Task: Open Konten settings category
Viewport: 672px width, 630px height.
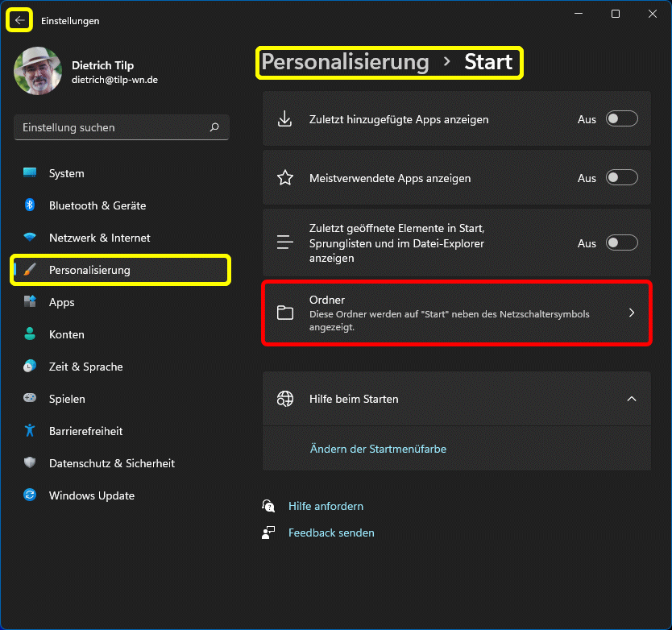Action: pyautogui.click(x=66, y=334)
